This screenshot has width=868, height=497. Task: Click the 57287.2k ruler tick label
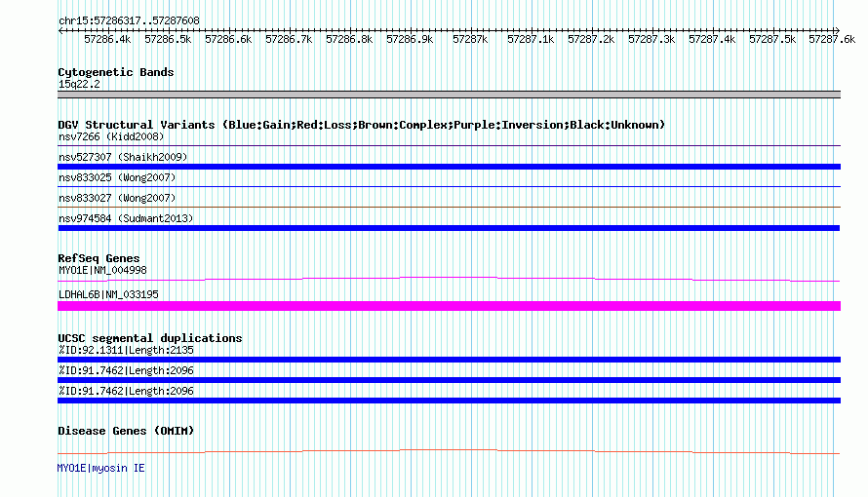point(591,39)
